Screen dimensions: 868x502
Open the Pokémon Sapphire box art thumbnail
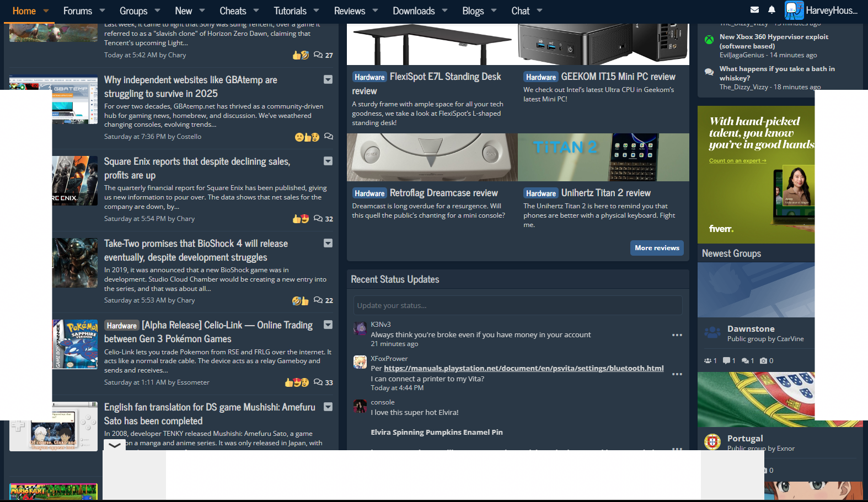point(75,344)
